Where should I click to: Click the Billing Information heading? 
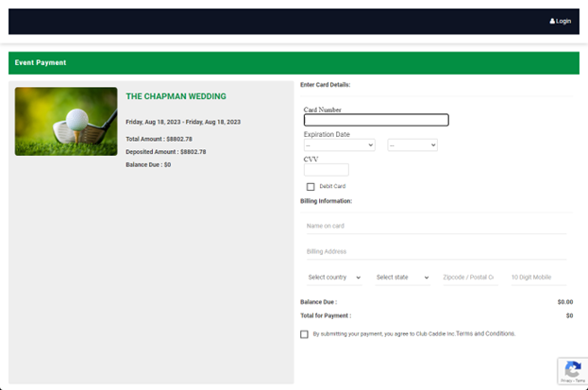click(326, 201)
